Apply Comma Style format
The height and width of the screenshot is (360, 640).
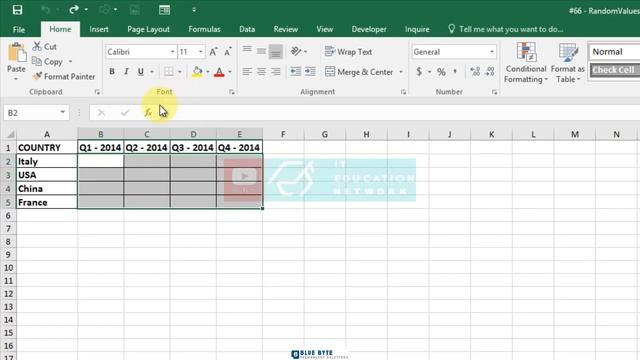(x=455, y=72)
